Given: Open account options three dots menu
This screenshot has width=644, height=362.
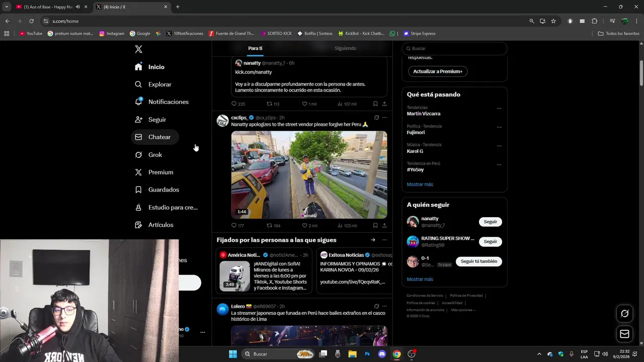Looking at the screenshot, I should pyautogui.click(x=203, y=332).
